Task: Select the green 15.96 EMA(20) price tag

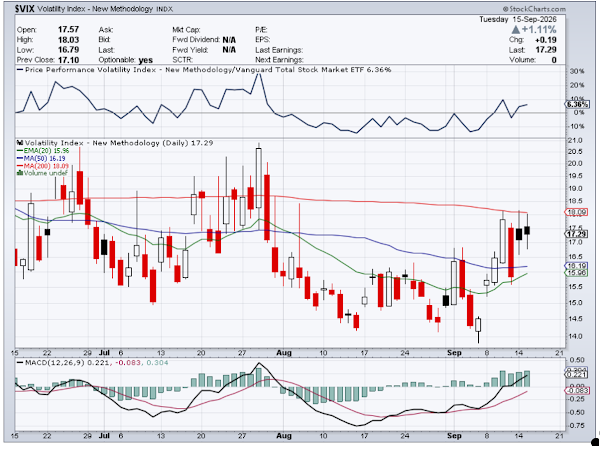Action: click(576, 273)
